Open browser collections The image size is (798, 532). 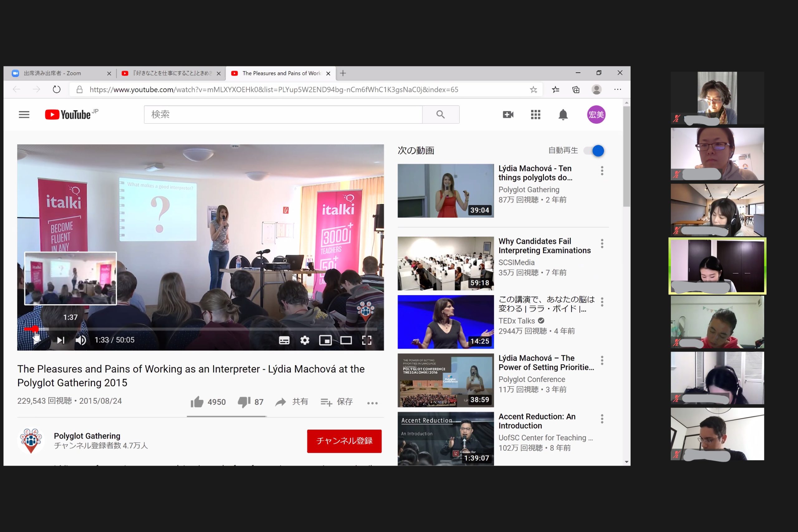coord(576,89)
